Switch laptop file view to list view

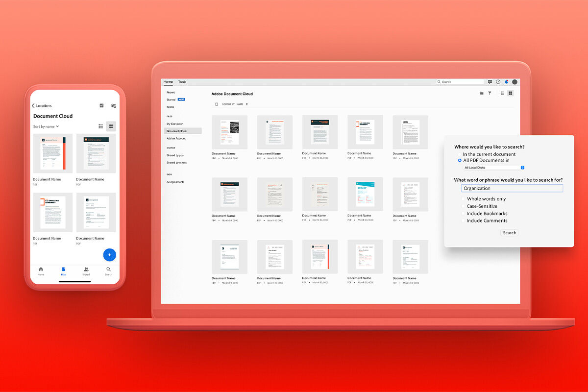[502, 93]
